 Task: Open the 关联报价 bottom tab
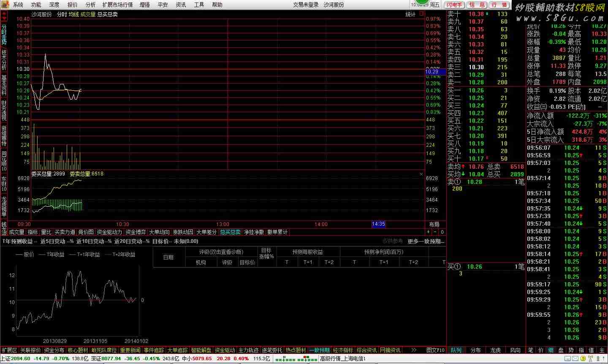31,350
